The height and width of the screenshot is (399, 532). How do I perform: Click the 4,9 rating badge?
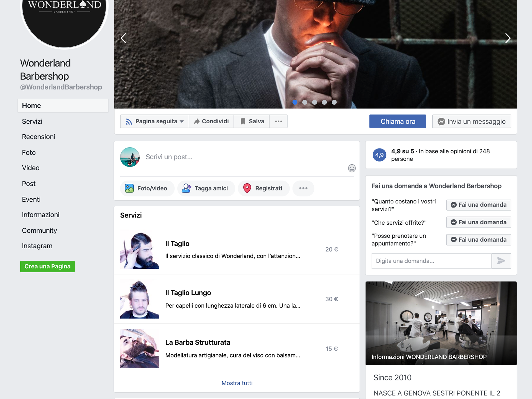[379, 155]
